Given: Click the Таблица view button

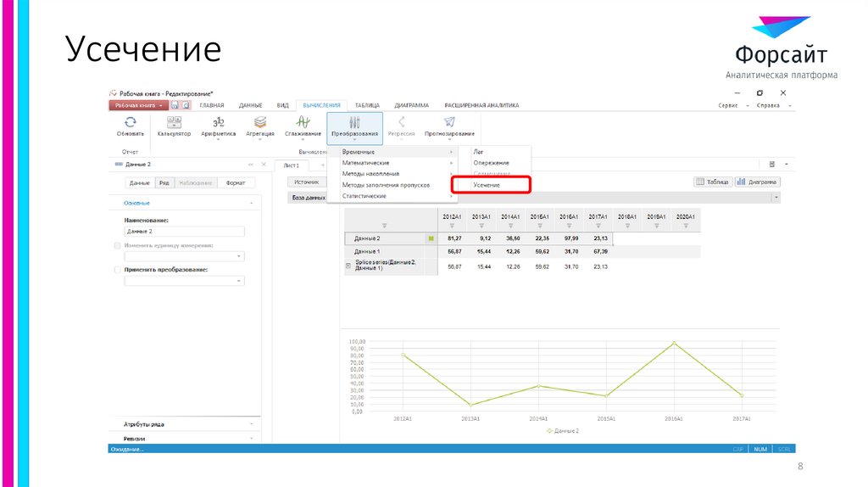Looking at the screenshot, I should (712, 182).
